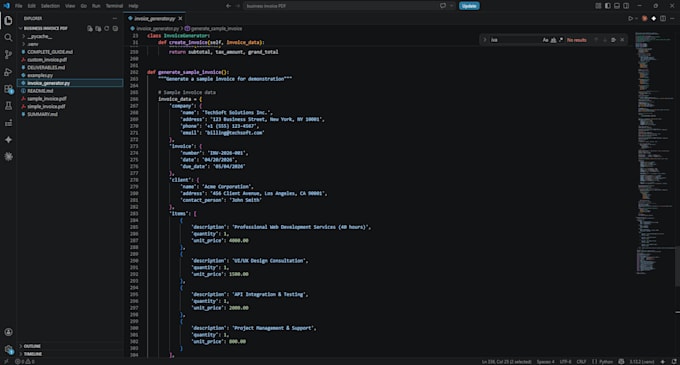The width and height of the screenshot is (680, 365).
Task: Click the find widget search input
Action: point(515,40)
